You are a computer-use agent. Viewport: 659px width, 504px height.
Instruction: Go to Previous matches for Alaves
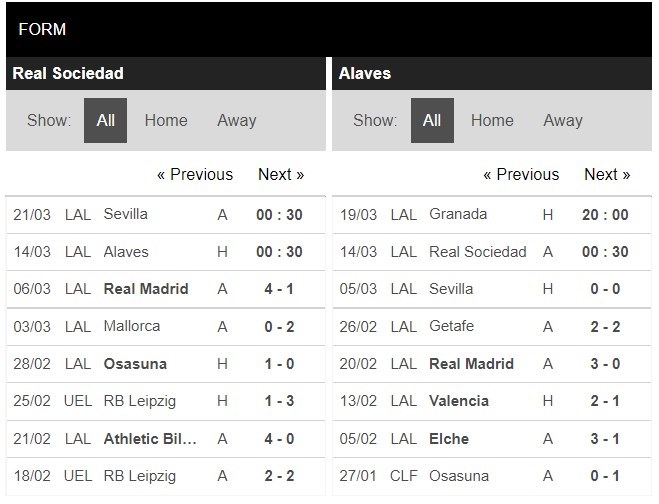(521, 174)
